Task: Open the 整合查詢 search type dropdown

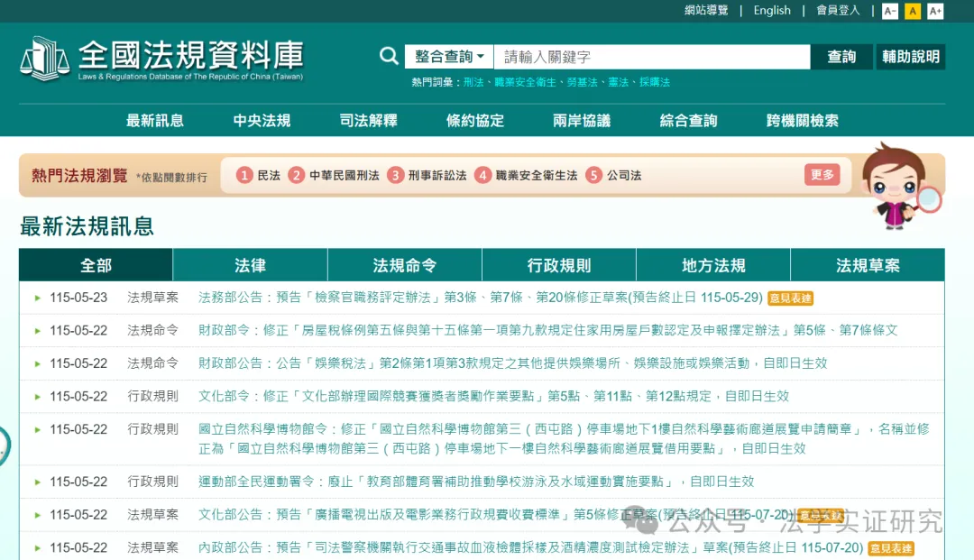Action: [x=449, y=57]
